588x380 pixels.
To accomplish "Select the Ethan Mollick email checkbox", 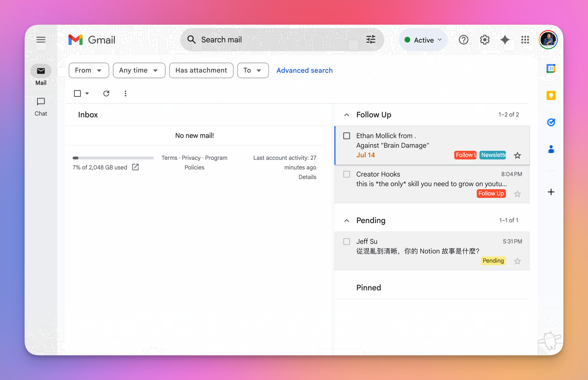I will pos(347,136).
